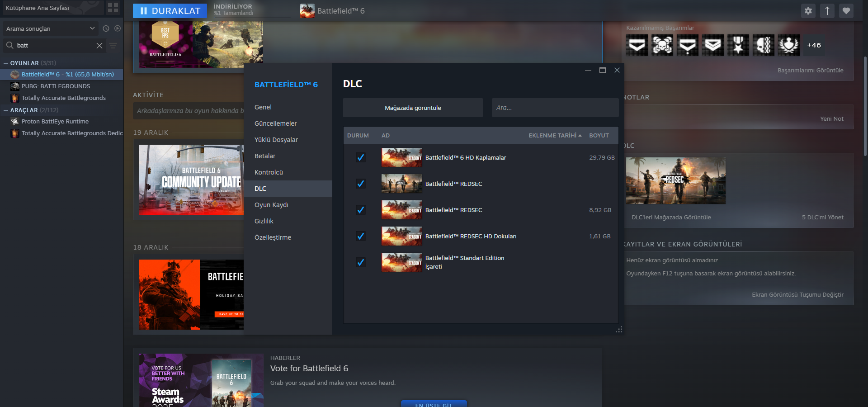Click the third achievement chevron badge

(688, 45)
